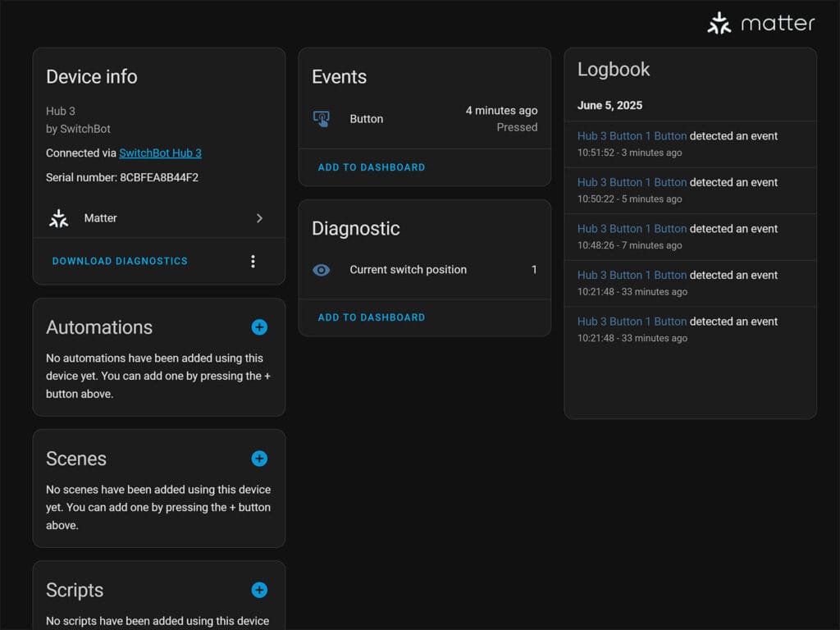Click serial number 8CBFEA8B44F2 text
The image size is (840, 630).
159,177
